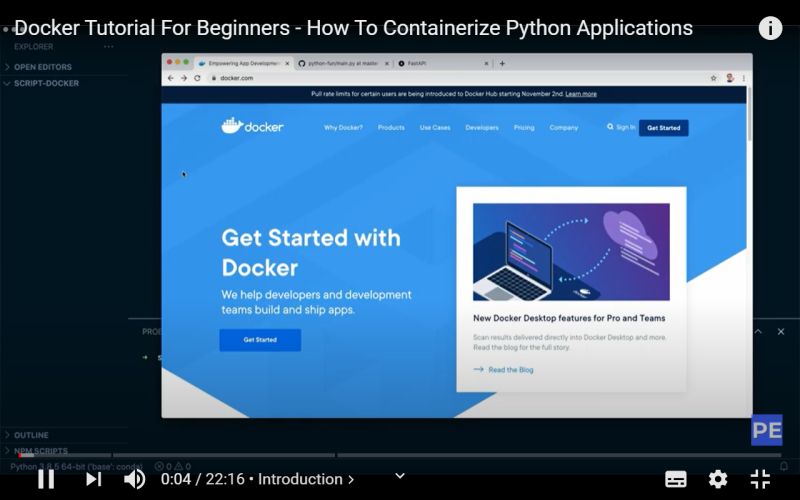Bookmark the page with the star icon
This screenshot has height=500, width=800.
click(713, 78)
